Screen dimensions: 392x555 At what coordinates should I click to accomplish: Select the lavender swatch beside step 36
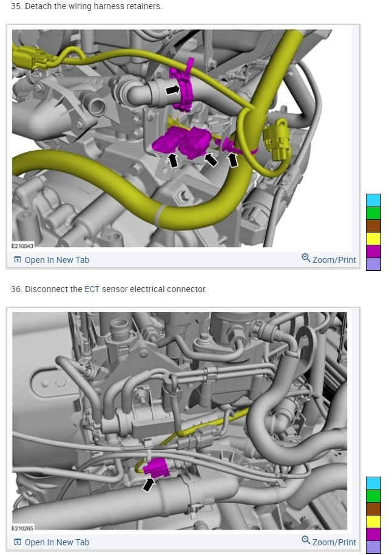pyautogui.click(x=373, y=547)
